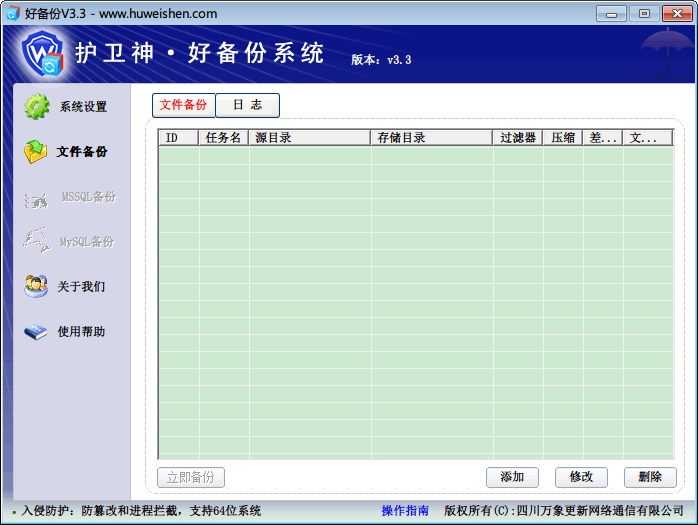Click the 添加 button
The image size is (698, 525).
512,477
